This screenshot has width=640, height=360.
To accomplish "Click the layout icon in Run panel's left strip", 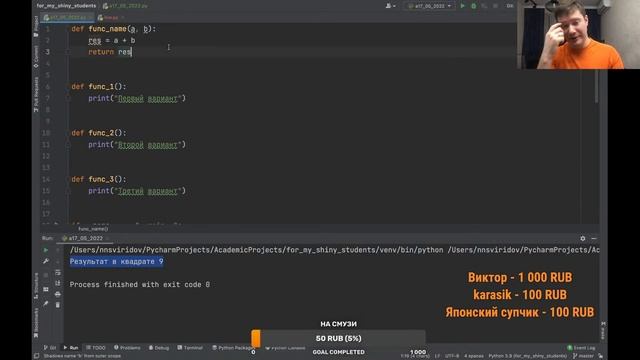I will 46,289.
